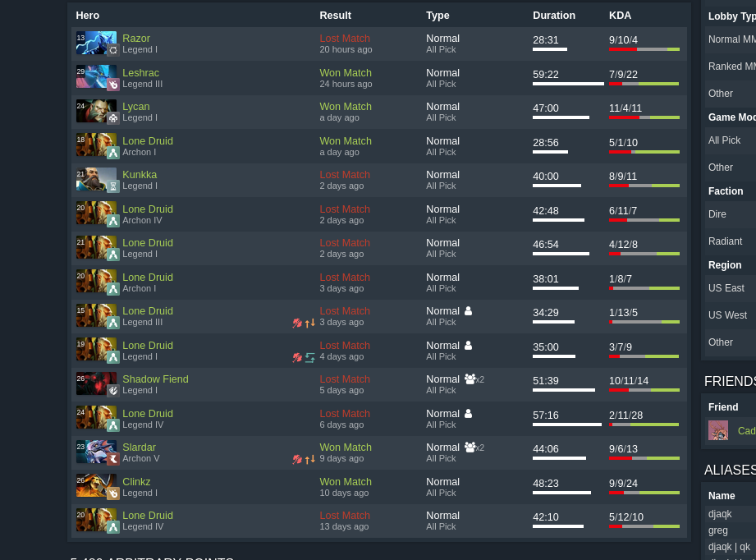The image size is (756, 560).
Task: Click the Razor hero portrait thumbnail
Action: [x=96, y=43]
